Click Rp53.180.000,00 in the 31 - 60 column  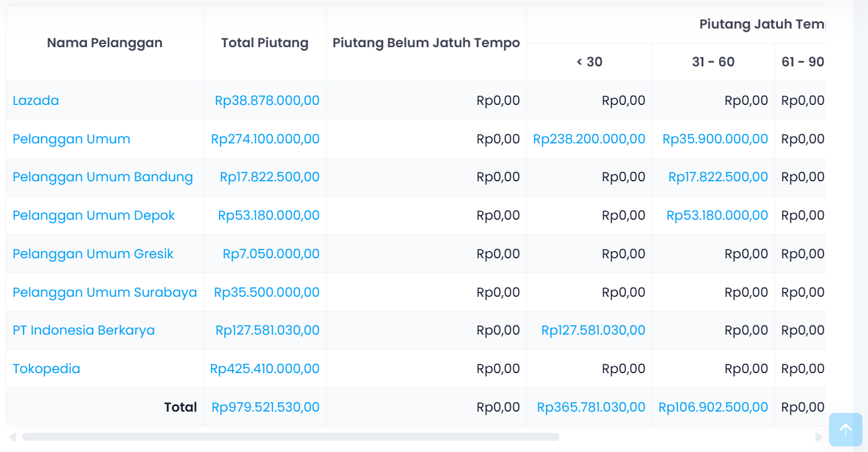tap(717, 215)
